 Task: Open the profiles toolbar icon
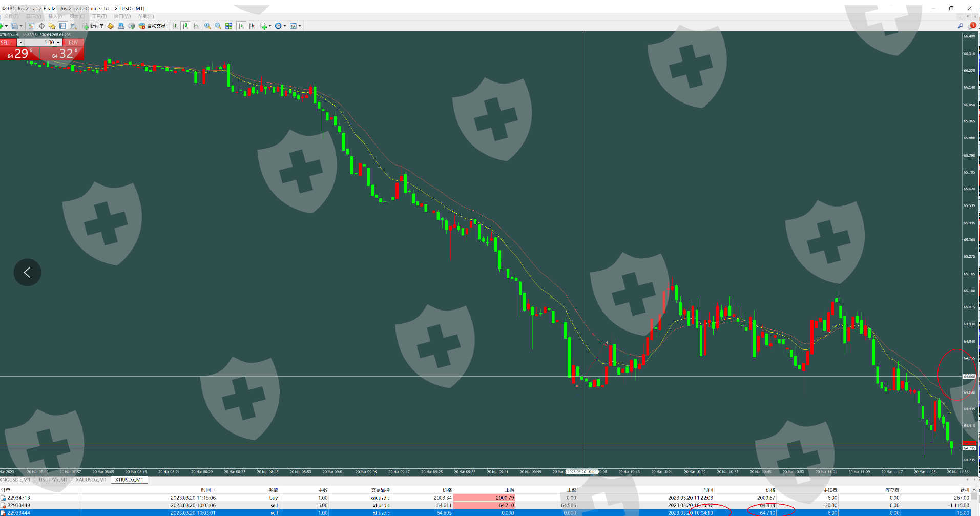14,26
